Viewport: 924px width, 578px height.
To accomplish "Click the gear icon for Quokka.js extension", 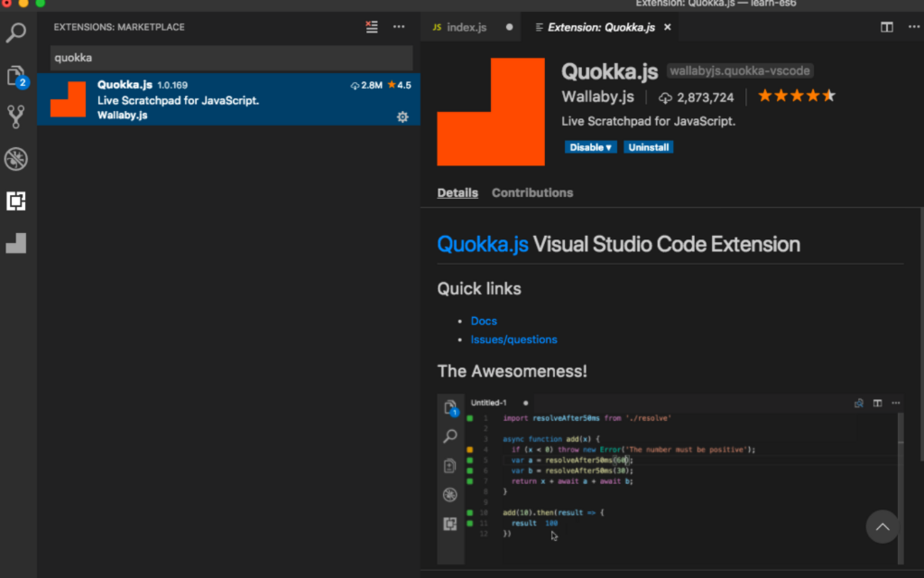I will pyautogui.click(x=402, y=117).
